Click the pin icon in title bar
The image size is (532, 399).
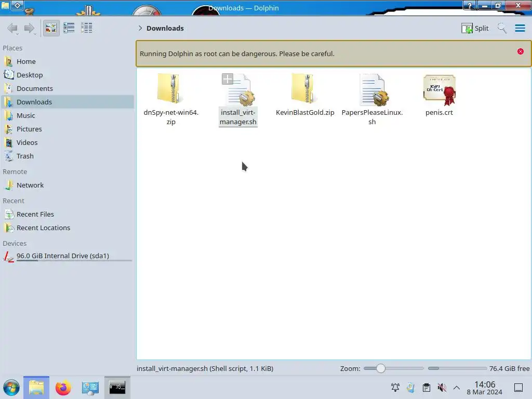pos(17,5)
